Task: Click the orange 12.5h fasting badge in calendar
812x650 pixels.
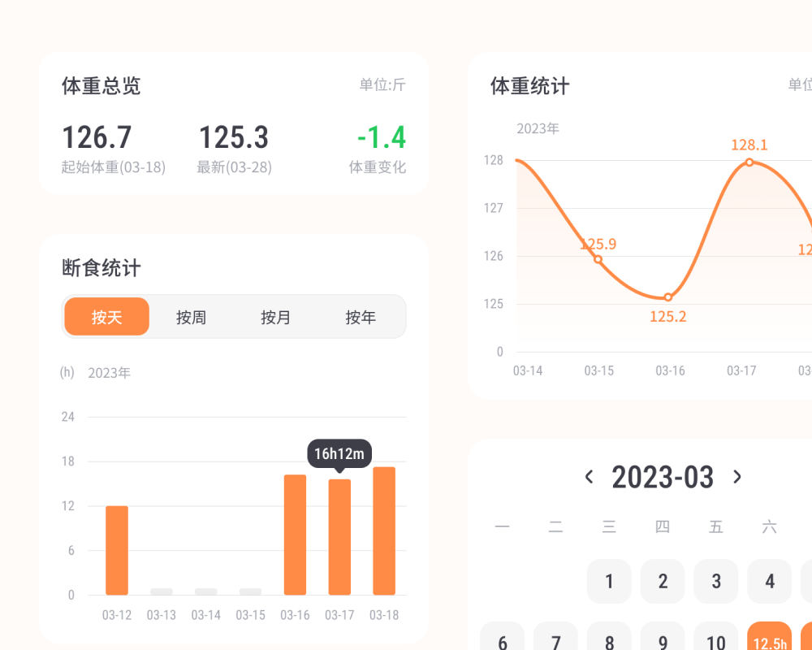Action: pyautogui.click(x=769, y=642)
